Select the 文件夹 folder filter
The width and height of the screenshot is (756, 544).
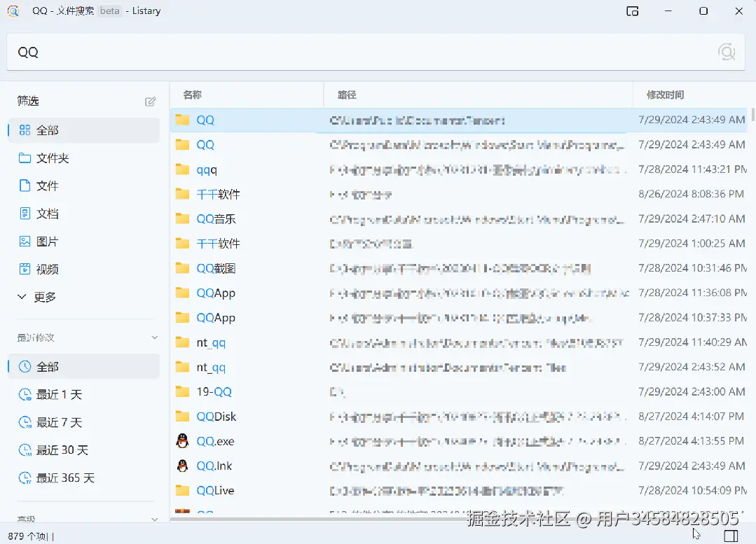tap(84, 158)
